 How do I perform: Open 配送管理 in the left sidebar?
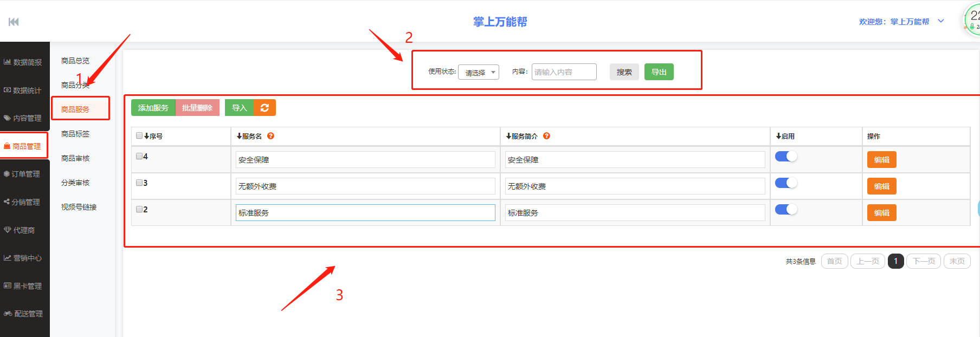pos(23,314)
